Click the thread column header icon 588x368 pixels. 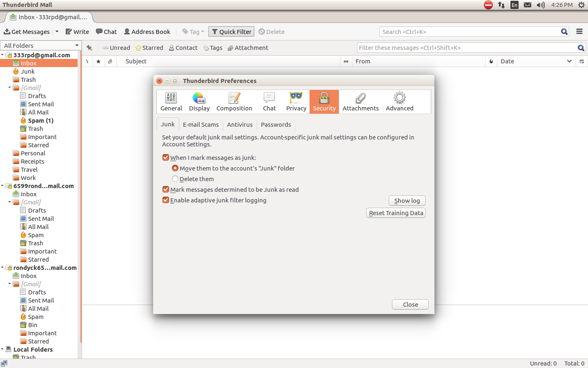tap(87, 61)
